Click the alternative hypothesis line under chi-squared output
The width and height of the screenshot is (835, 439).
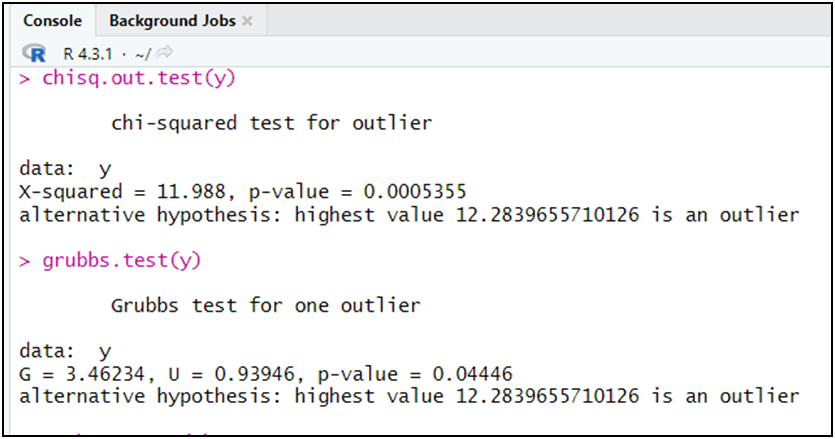coord(409,215)
